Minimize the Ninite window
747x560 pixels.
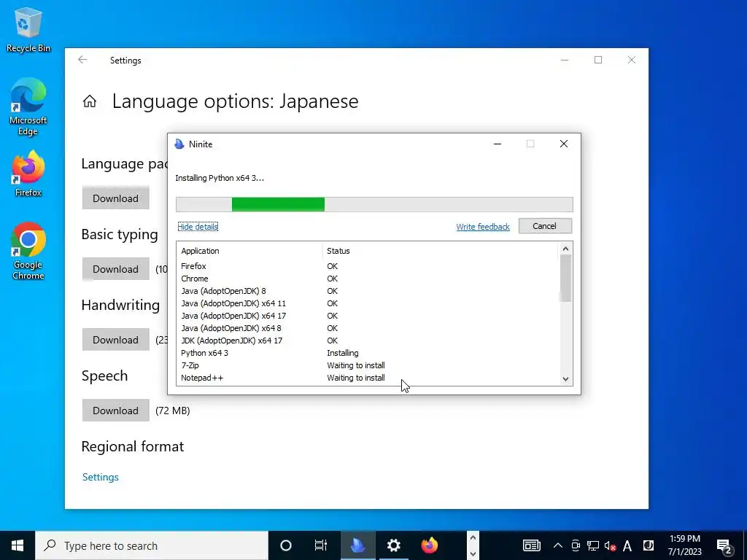point(498,144)
